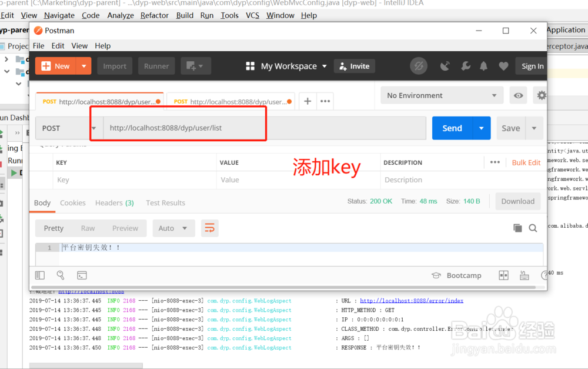
Task: Click the New button in Postman
Action: 56,66
